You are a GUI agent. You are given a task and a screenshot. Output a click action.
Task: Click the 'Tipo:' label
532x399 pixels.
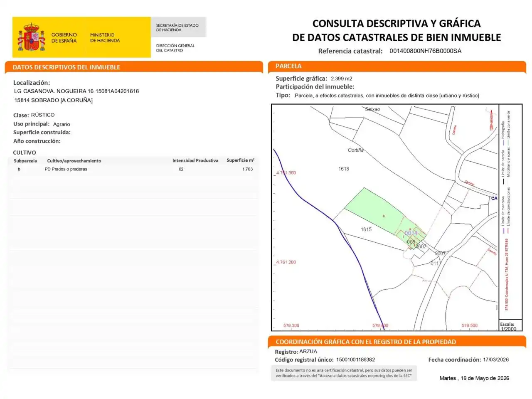(283, 95)
